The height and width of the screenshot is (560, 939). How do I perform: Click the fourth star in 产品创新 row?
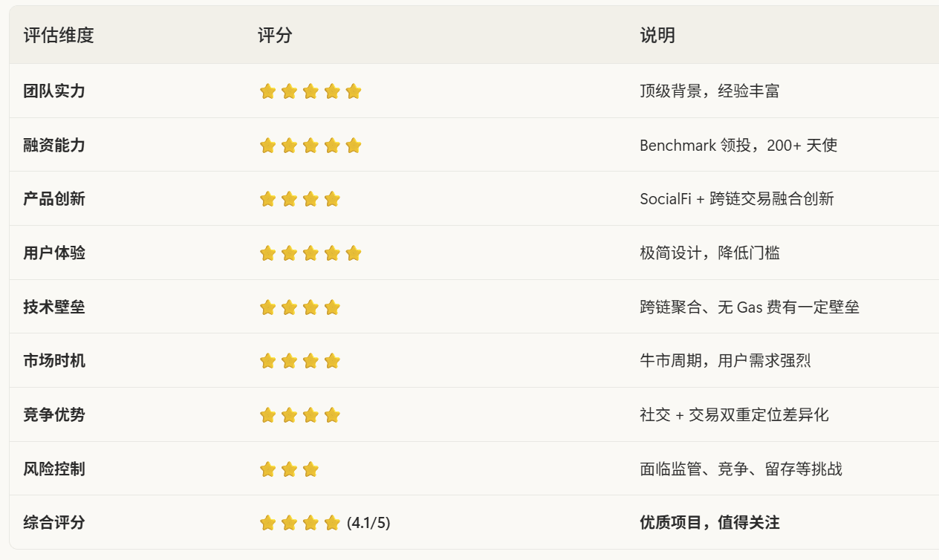coord(332,199)
